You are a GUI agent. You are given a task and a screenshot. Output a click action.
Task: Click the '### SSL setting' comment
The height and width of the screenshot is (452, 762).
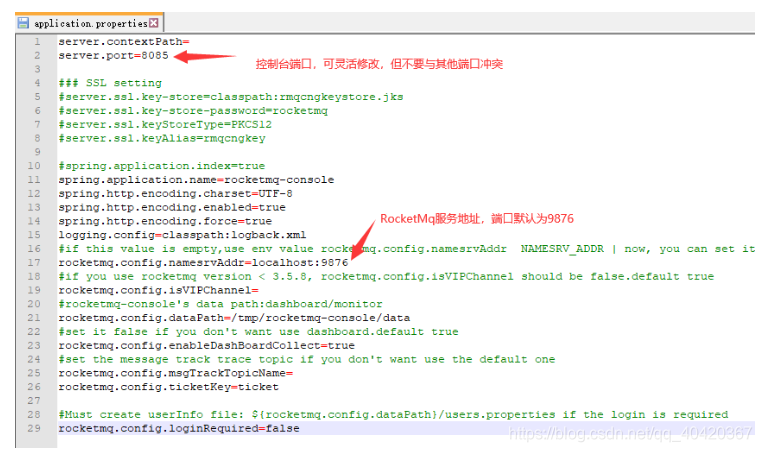pos(110,83)
